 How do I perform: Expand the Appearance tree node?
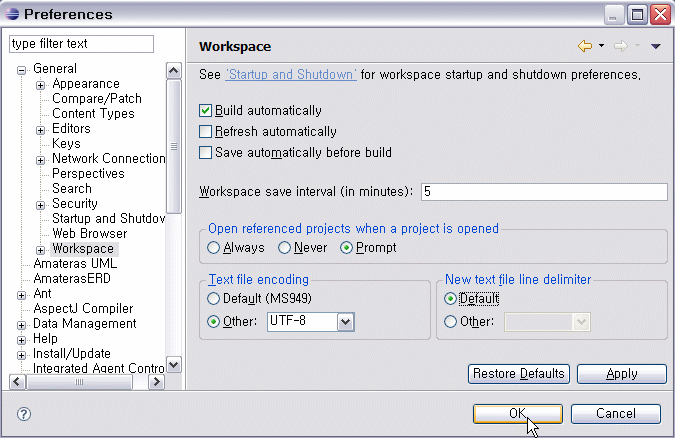point(41,84)
